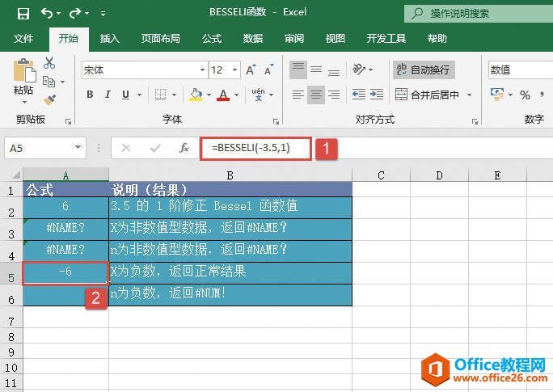Open the font size 12 dropdown
The height and width of the screenshot is (392, 553).
[235, 70]
